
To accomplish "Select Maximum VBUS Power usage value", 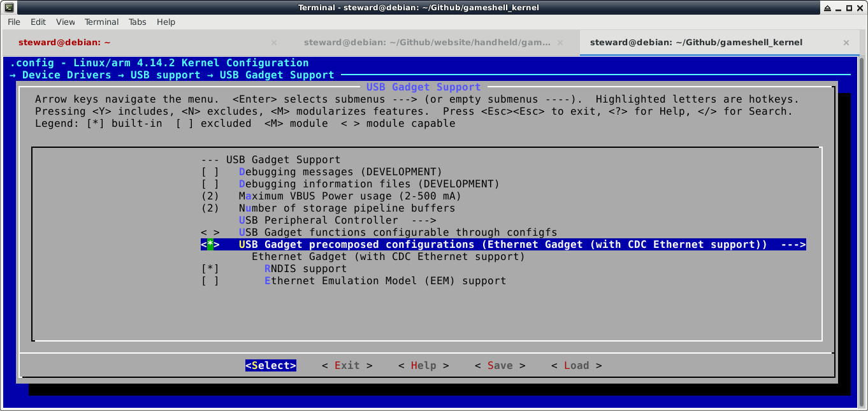I will point(210,196).
